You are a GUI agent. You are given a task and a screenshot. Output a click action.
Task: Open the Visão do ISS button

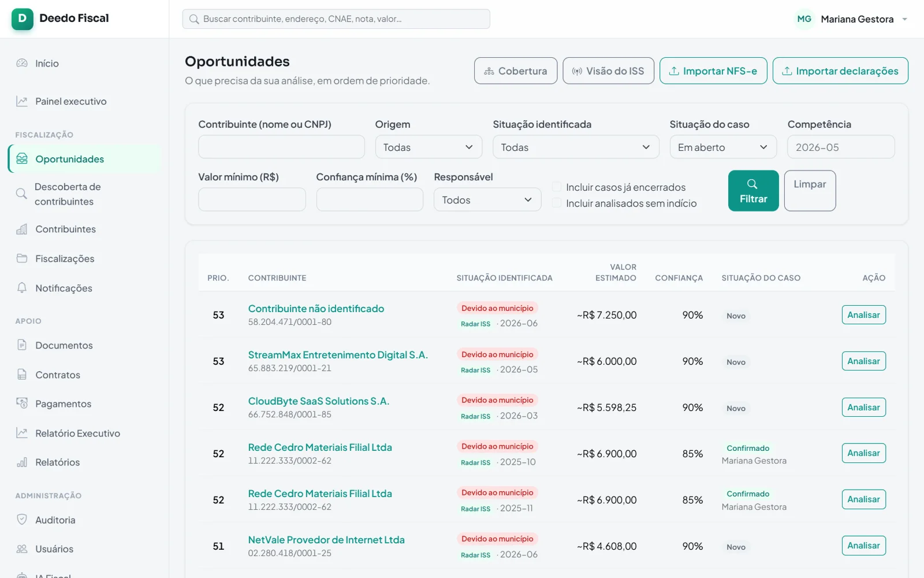(608, 71)
